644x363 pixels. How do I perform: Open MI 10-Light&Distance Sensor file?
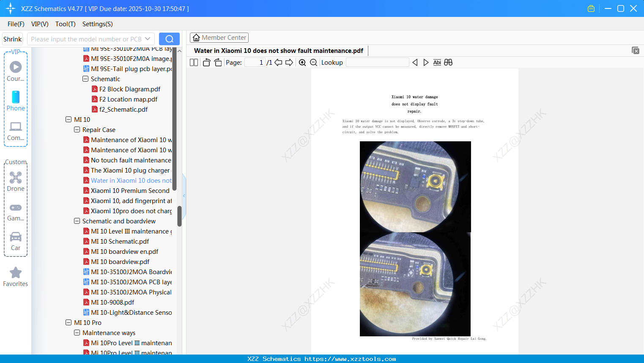point(128,312)
